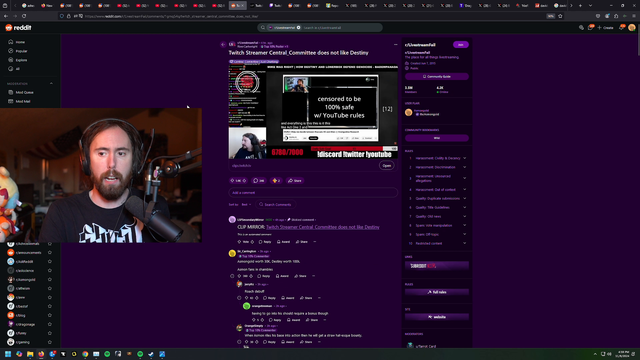Join the r/LivestreamFail community
Viewport: 640px width, 360px height.
[x=460, y=44]
